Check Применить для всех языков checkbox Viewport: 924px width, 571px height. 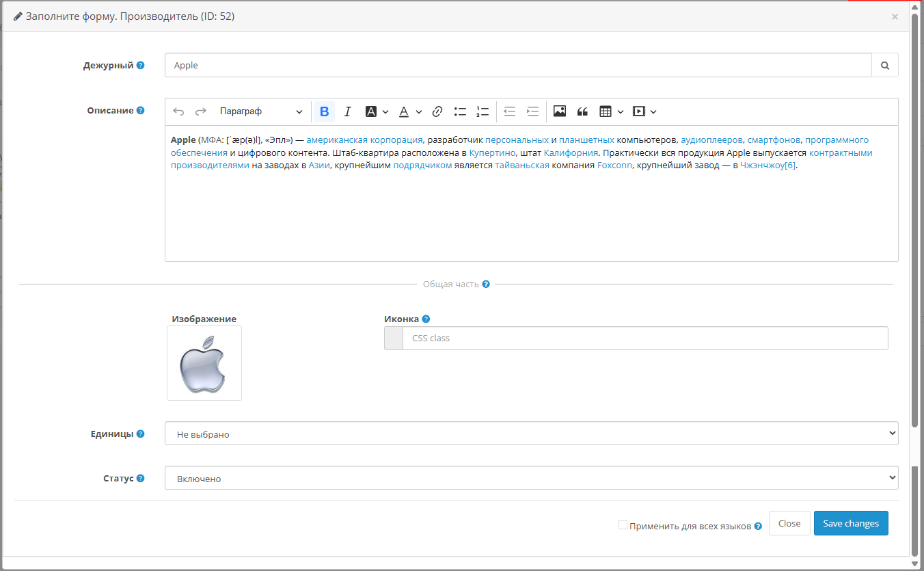(623, 524)
